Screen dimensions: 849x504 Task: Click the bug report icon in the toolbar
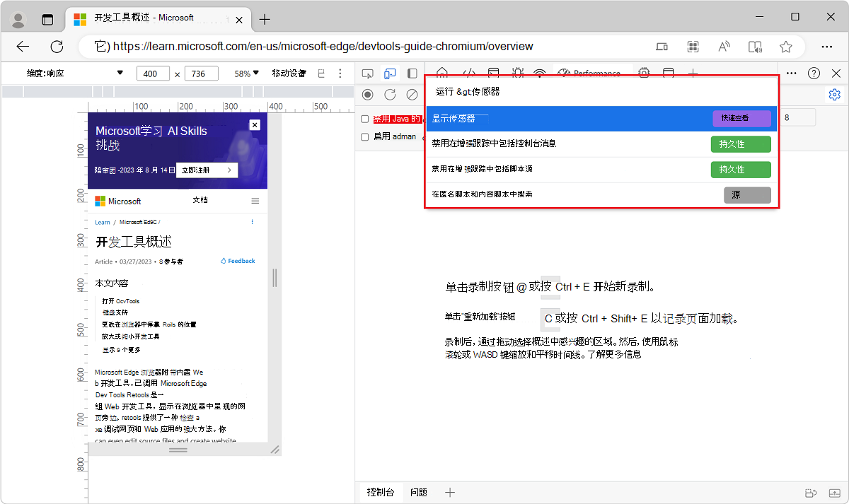pyautogui.click(x=518, y=73)
